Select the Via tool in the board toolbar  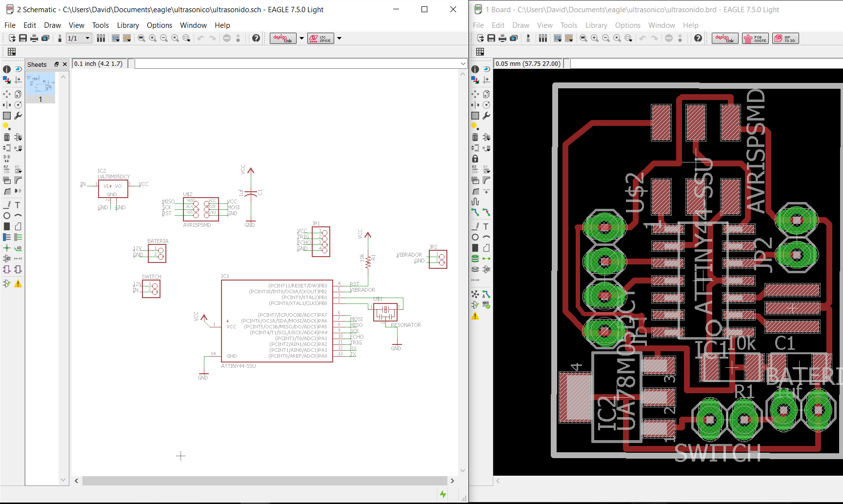(475, 259)
